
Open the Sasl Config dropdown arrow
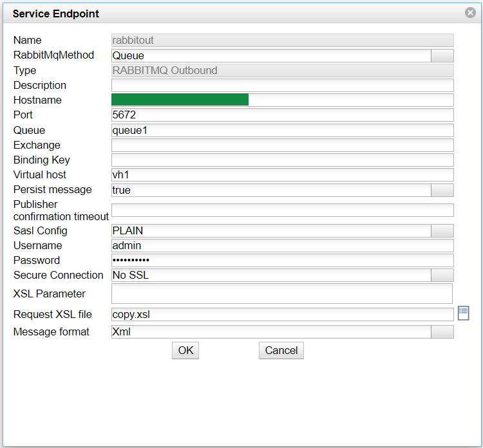pyautogui.click(x=442, y=231)
